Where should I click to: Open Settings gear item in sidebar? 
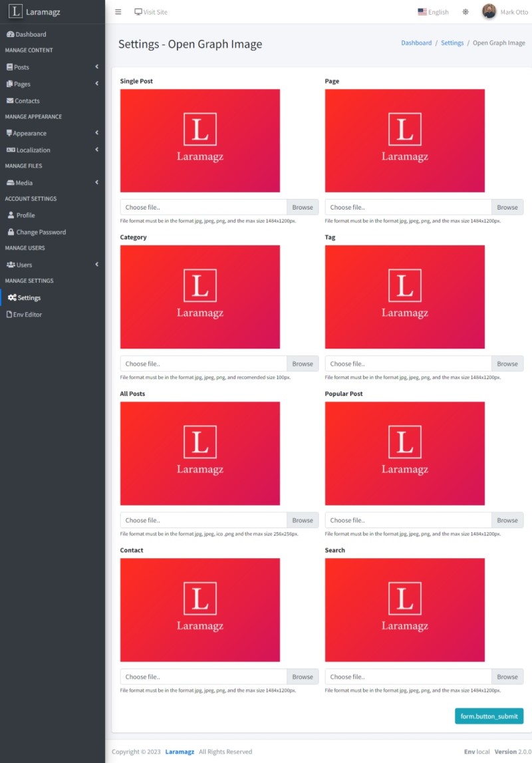tap(24, 298)
